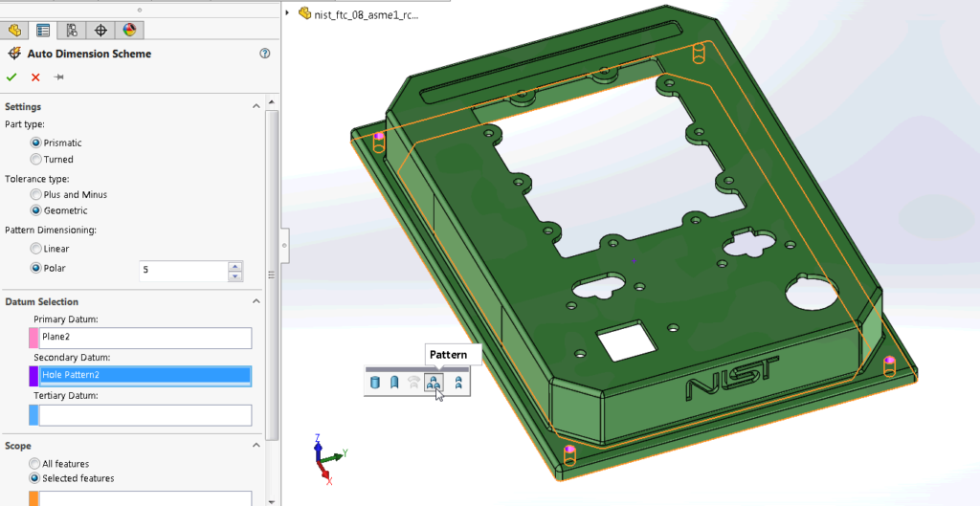Click the panel scrollbar up arrow
The image size is (980, 506).
[271, 101]
